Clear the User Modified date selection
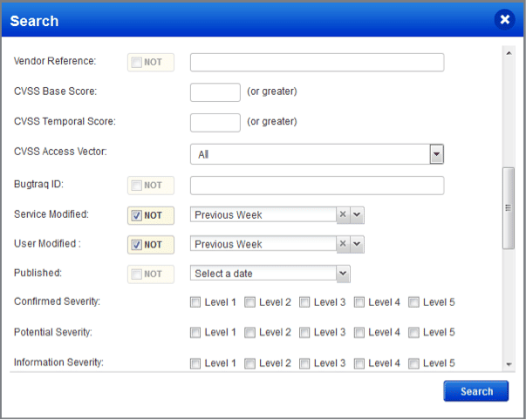Screen dimensions: 526x420 coord(343,244)
